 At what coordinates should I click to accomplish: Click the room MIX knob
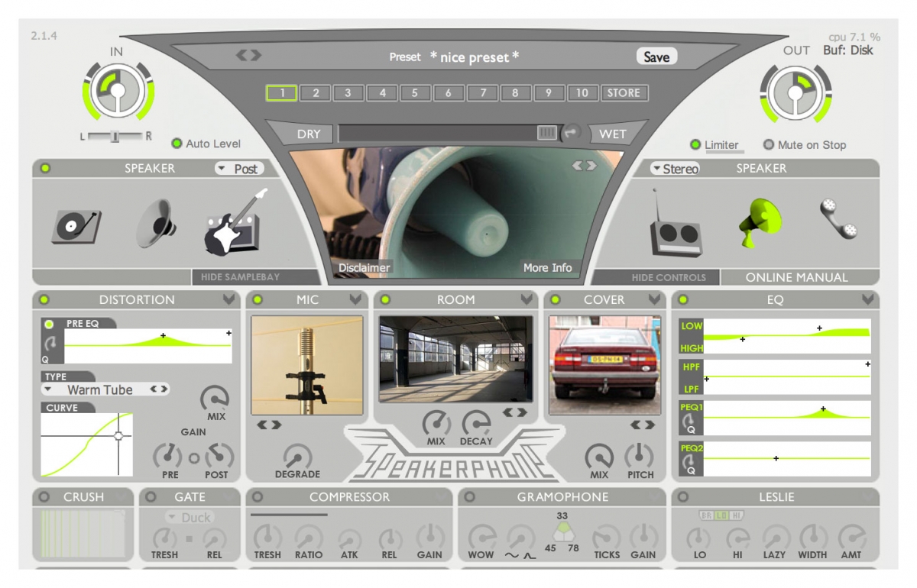click(x=436, y=422)
